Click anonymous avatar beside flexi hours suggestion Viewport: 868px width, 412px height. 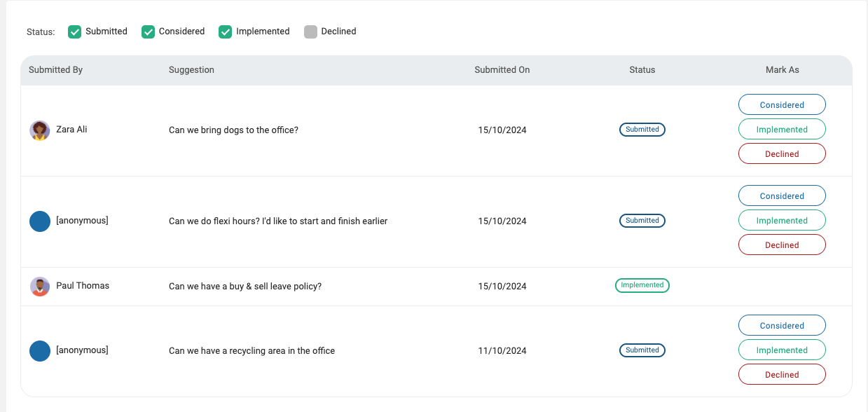point(40,221)
